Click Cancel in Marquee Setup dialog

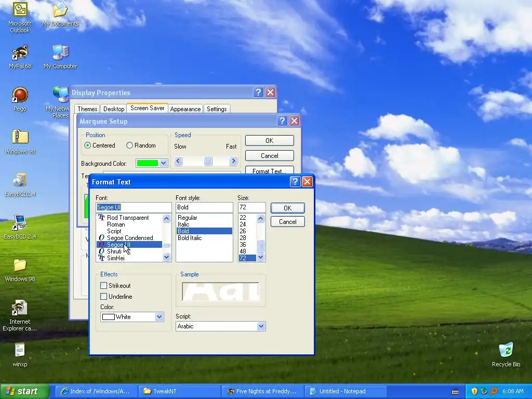click(x=270, y=156)
